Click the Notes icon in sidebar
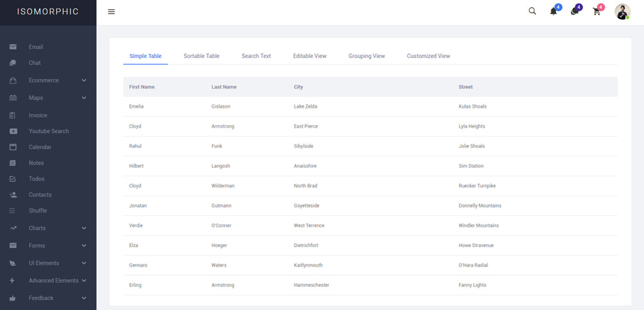644x310 pixels. 12,163
